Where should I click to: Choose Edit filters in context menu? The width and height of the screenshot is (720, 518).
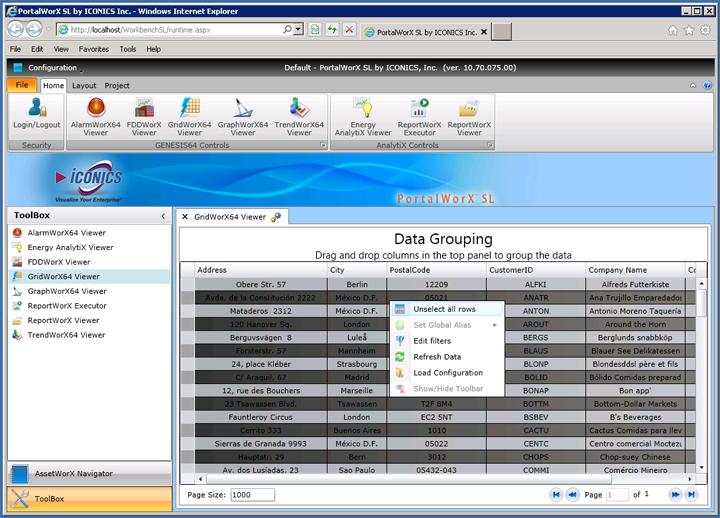coord(447,341)
